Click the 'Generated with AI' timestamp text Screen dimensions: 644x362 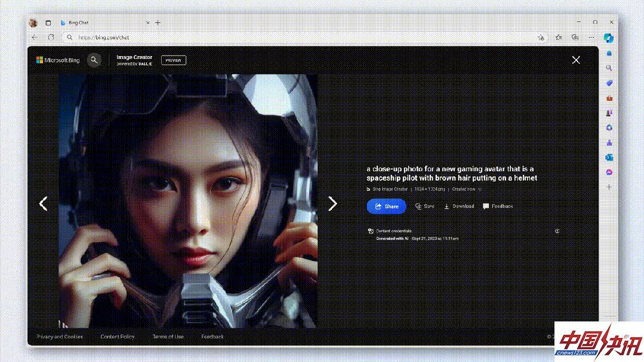tap(417, 239)
